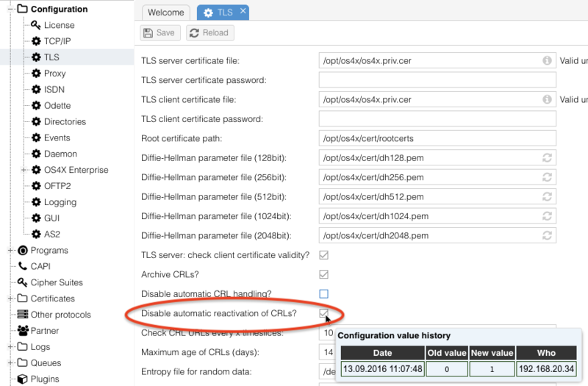Viewport: 588px width, 386px height.
Task: Click the info icon in TLS server certificate field
Action: 547,60
